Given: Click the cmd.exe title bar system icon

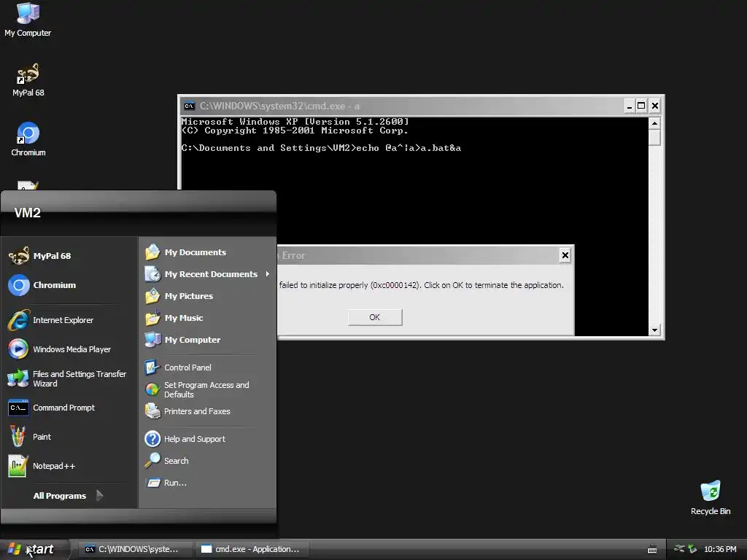Looking at the screenshot, I should [x=189, y=106].
